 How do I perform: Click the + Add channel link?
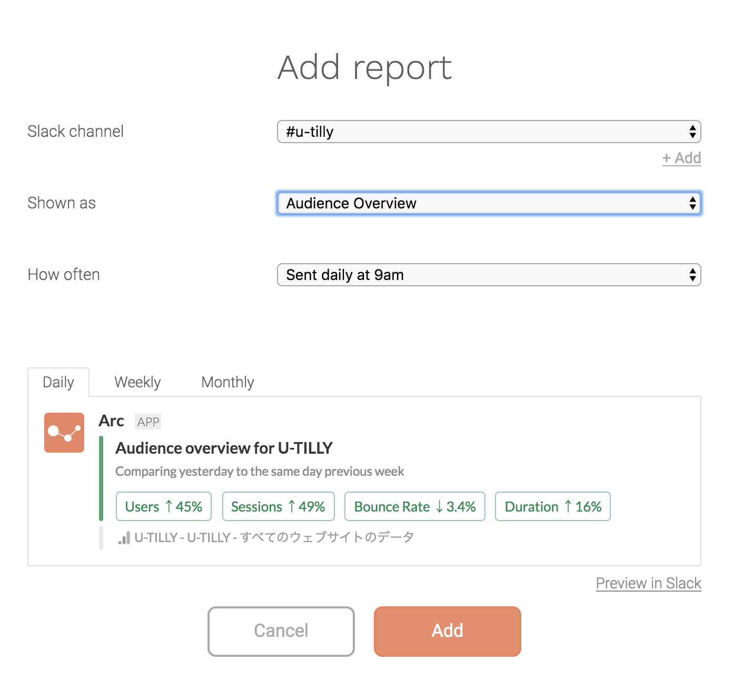click(x=681, y=158)
